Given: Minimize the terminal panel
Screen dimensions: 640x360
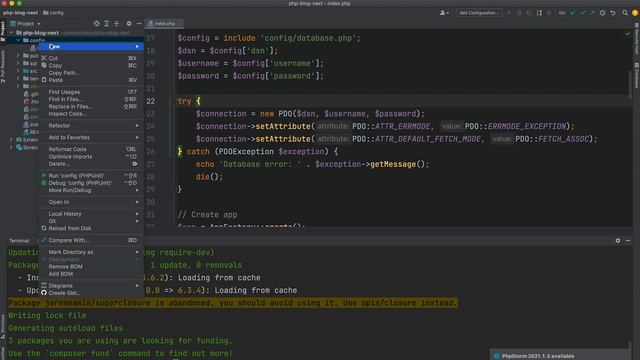Looking at the screenshot, I should (628, 240).
